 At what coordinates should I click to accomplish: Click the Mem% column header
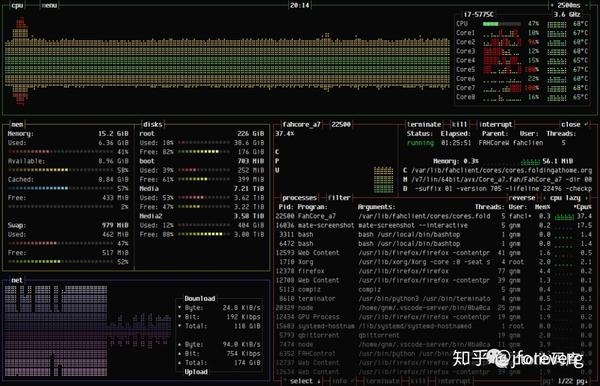[543, 207]
